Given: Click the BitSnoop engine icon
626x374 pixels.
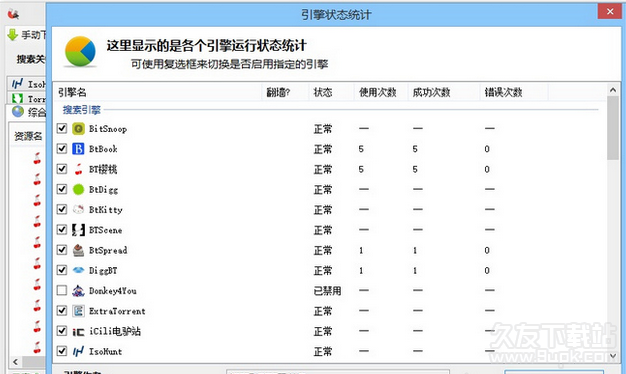Looking at the screenshot, I should [x=78, y=129].
